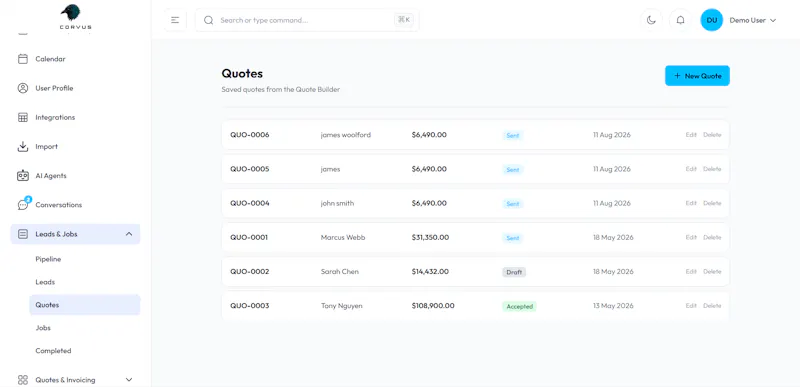The image size is (800, 387).
Task: Open Conversations in the sidebar
Action: pos(75,205)
